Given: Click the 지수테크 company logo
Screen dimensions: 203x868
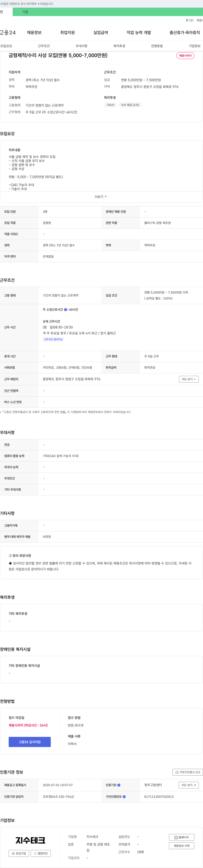Looking at the screenshot, I should (30, 840).
